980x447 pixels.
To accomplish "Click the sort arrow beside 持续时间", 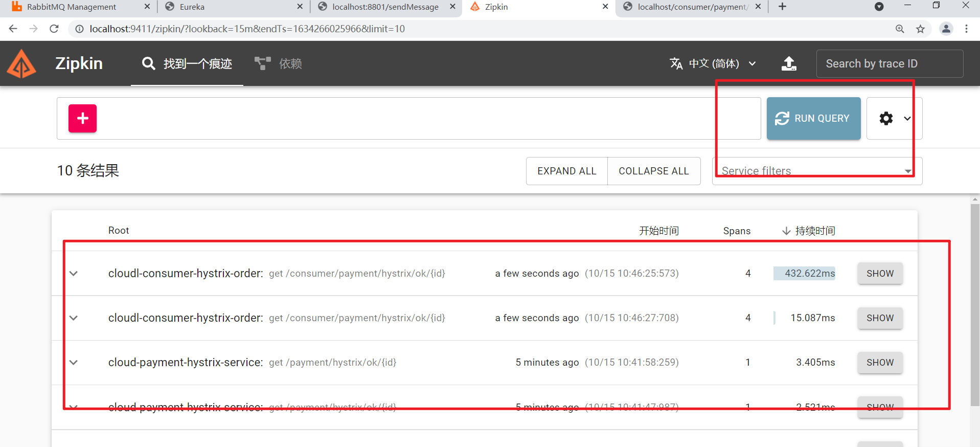I will [786, 231].
